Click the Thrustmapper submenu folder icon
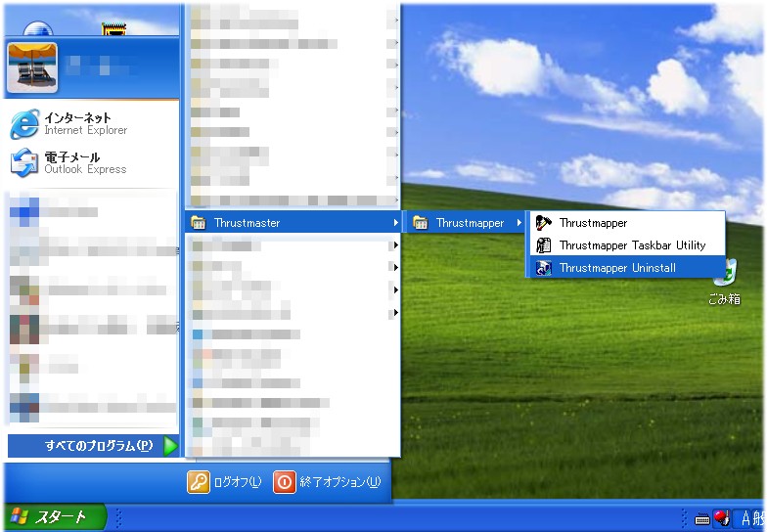 421,223
